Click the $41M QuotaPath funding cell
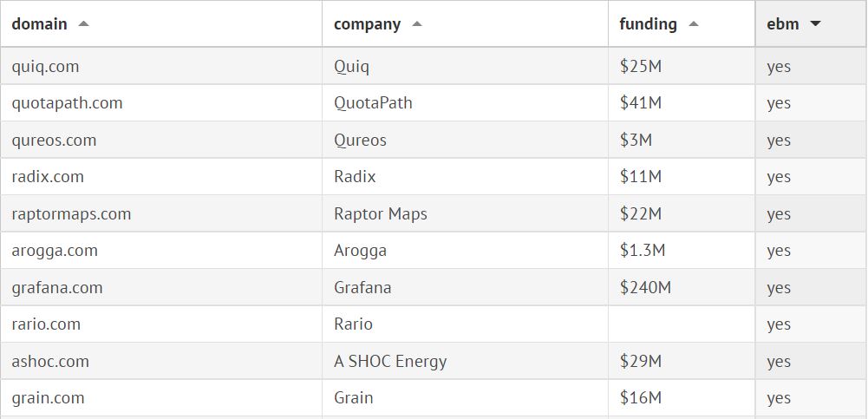The width and height of the screenshot is (868, 419). 641,103
